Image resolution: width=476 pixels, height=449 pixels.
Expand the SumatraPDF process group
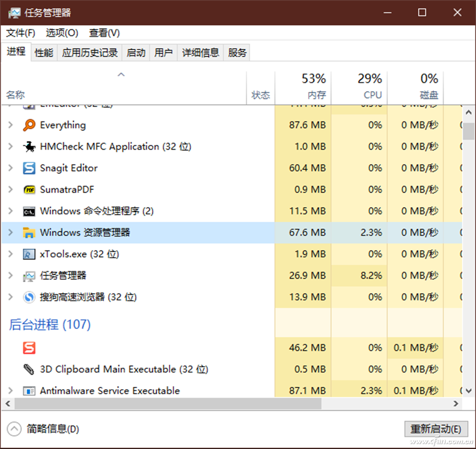click(x=11, y=189)
